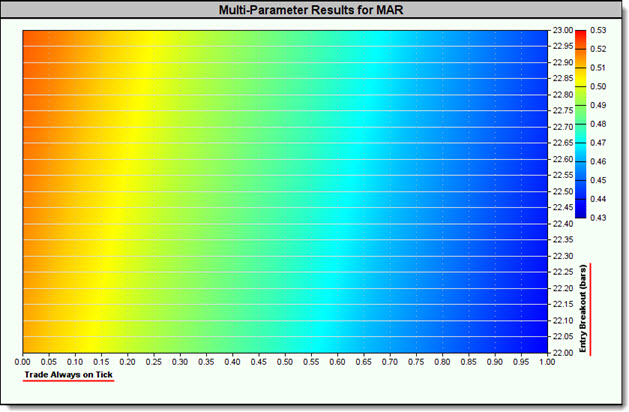629x412 pixels.
Task: Click the 0.00 tick on the bottom axis
Action: (x=23, y=361)
